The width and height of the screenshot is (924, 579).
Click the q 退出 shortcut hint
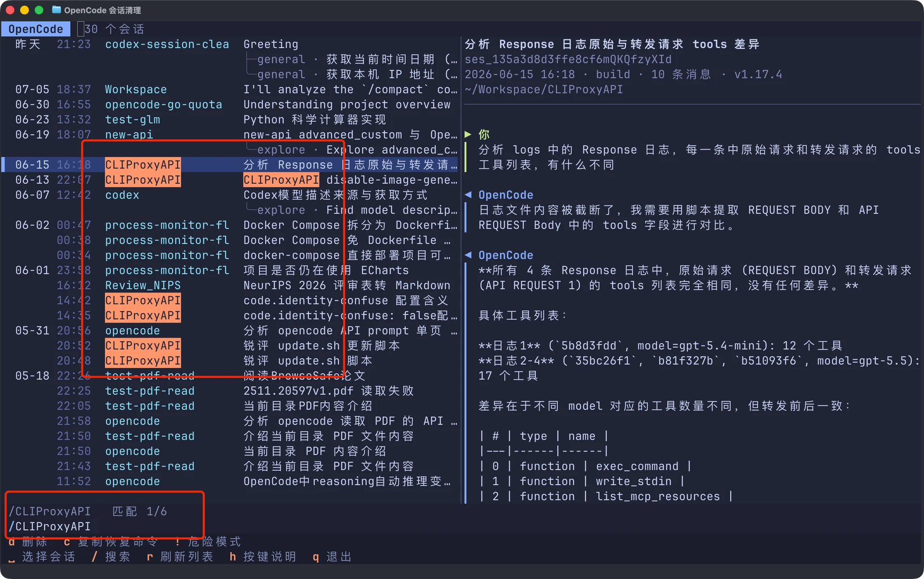[x=332, y=557]
